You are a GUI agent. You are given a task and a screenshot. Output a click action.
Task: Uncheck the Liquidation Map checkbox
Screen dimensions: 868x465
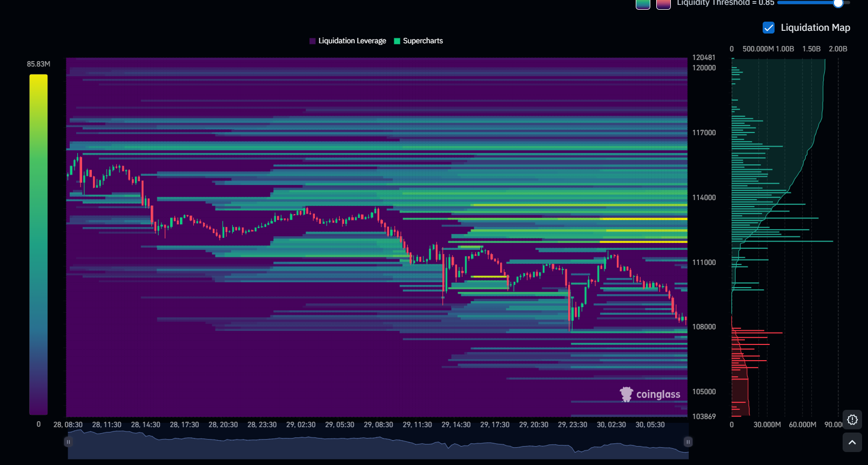769,28
